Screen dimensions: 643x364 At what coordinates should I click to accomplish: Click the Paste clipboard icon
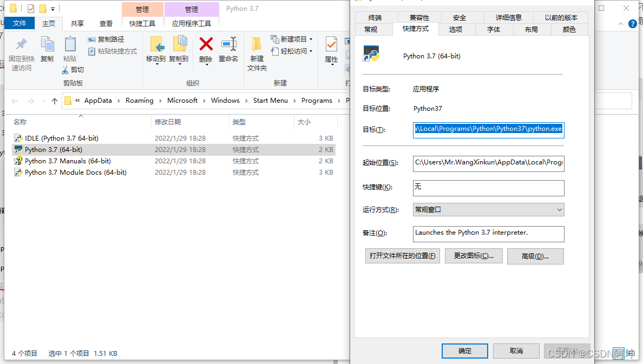[70, 45]
